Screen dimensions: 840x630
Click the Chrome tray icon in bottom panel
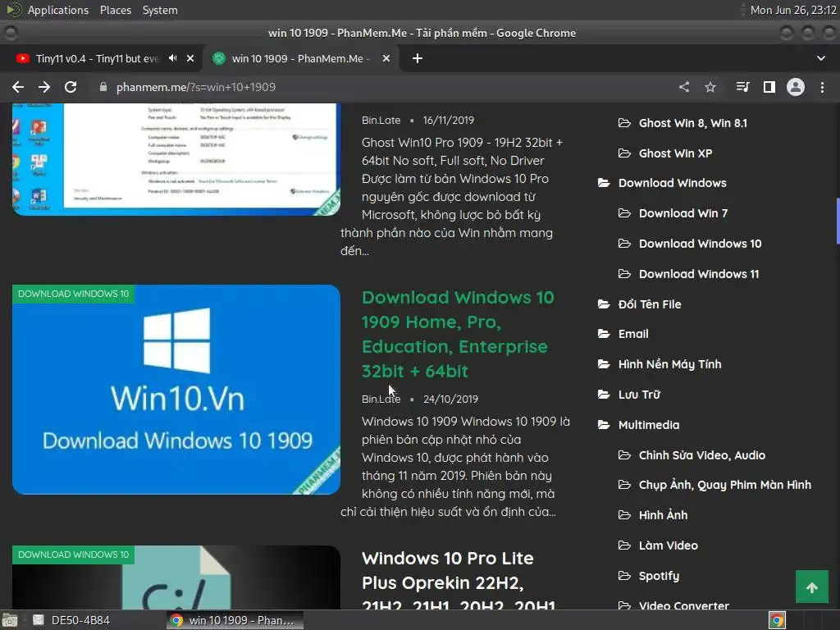(x=777, y=620)
